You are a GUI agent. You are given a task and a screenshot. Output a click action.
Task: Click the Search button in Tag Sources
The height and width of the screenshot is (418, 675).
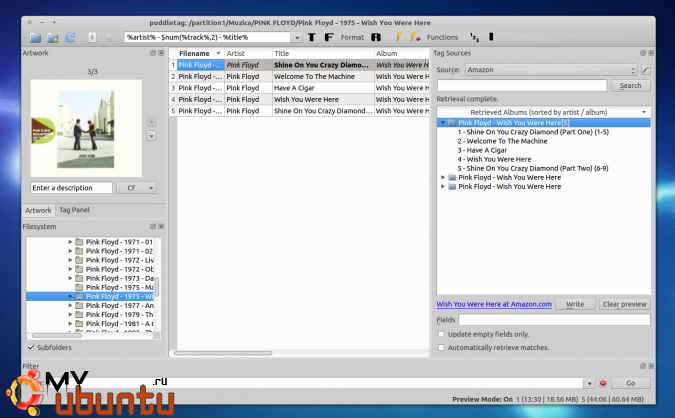(630, 86)
